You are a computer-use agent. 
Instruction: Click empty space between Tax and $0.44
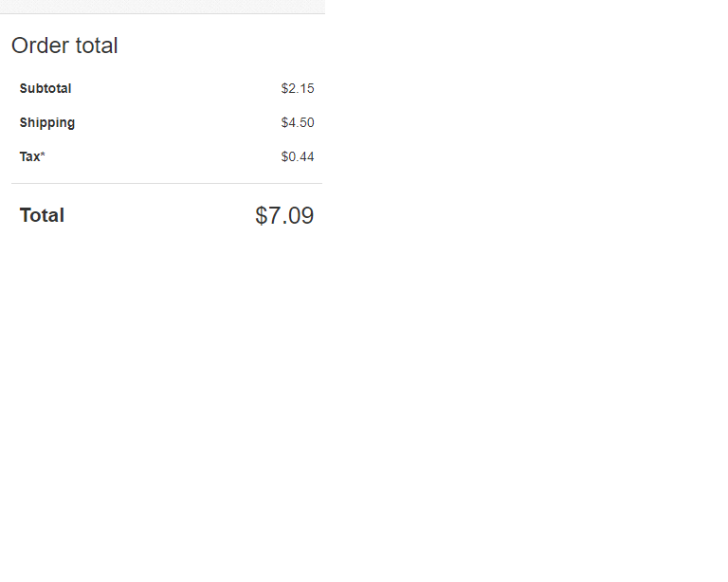point(161,157)
